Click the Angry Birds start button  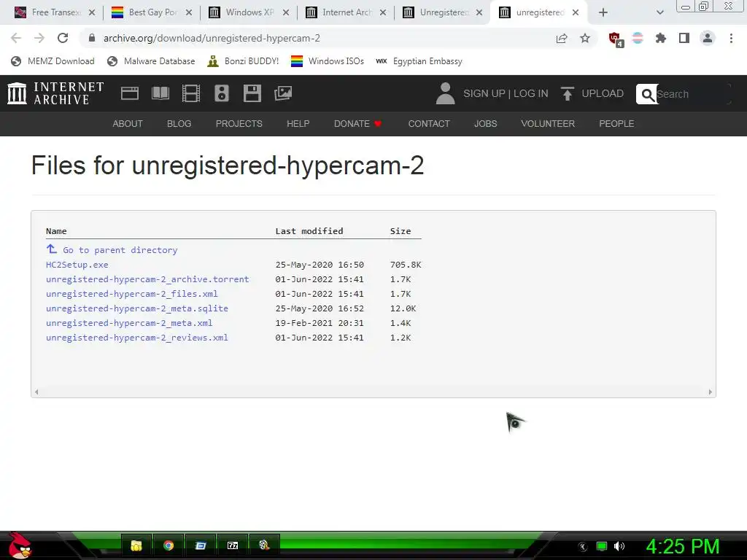pyautogui.click(x=19, y=545)
